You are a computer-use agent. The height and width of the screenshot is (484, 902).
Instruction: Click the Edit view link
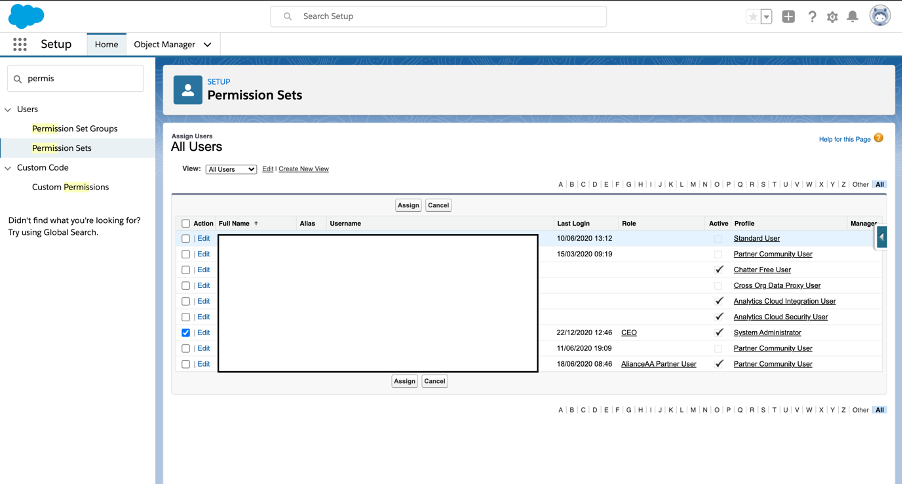click(x=267, y=169)
